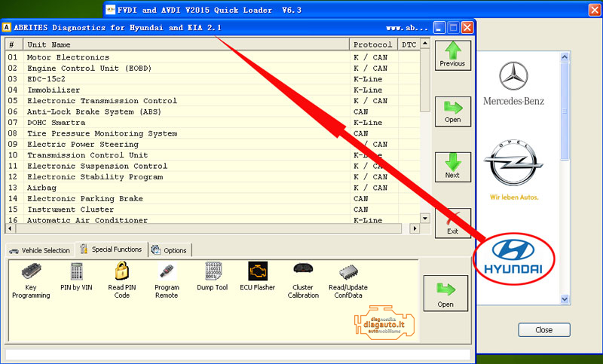Sort by the Protocol column header

pyautogui.click(x=373, y=44)
